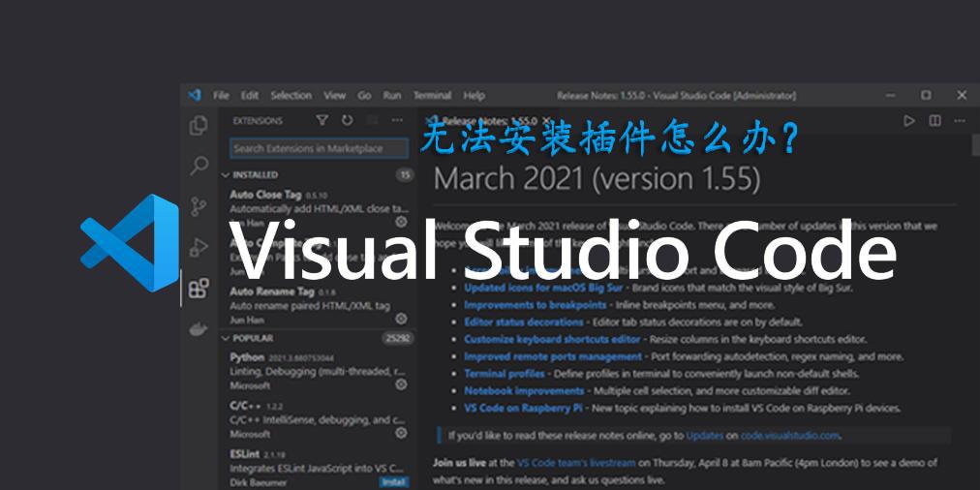Open settings gear for C/C++ extension
The height and width of the screenshot is (490, 980).
[401, 433]
